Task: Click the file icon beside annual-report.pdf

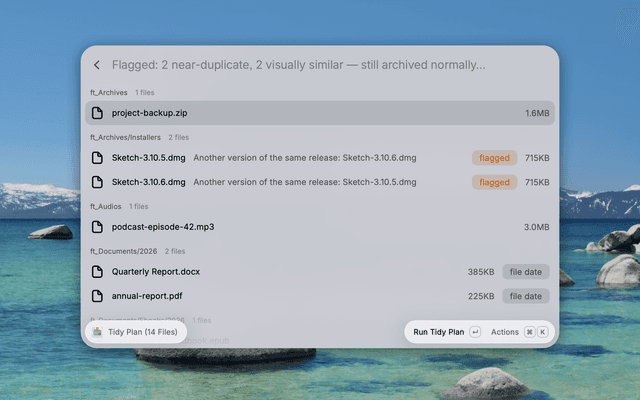Action: (97, 296)
